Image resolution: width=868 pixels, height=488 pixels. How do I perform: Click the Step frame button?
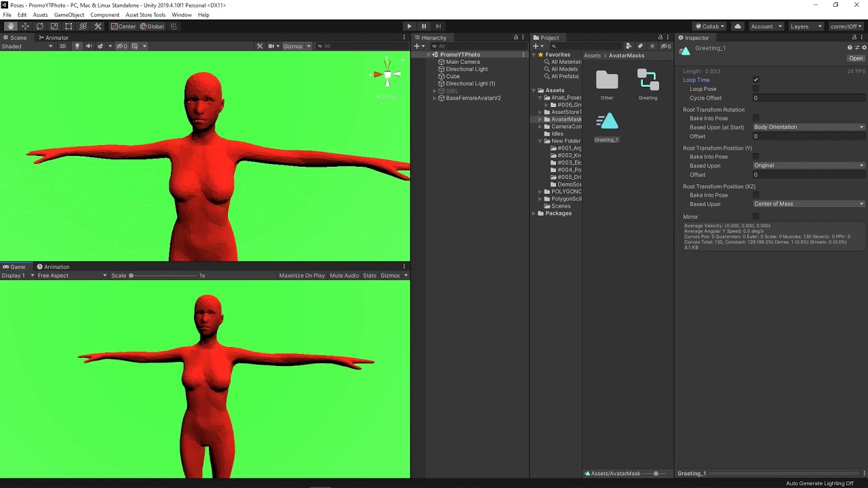438,26
